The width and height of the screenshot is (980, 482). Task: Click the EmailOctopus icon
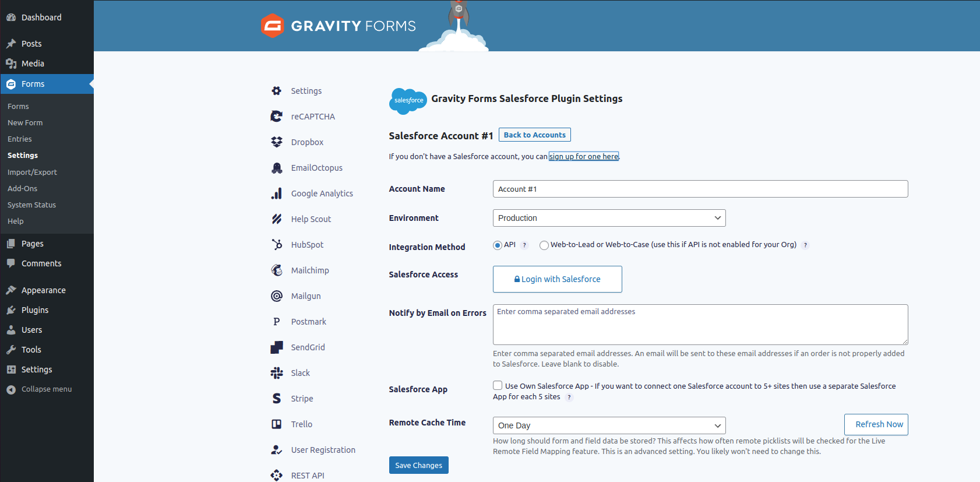coord(277,168)
